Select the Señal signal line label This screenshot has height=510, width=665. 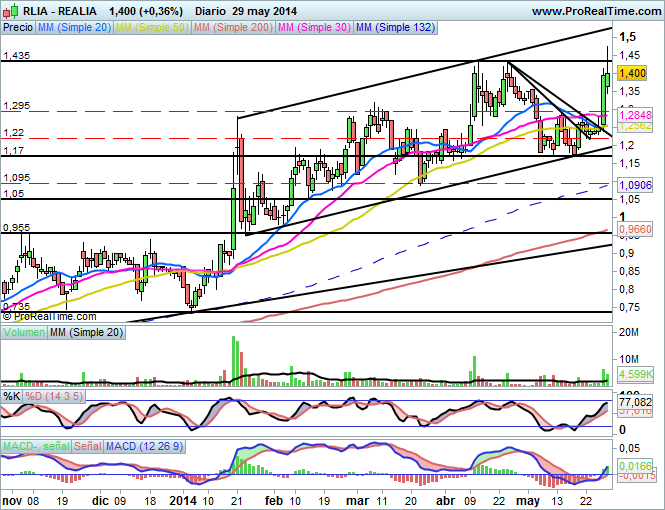click(x=88, y=444)
